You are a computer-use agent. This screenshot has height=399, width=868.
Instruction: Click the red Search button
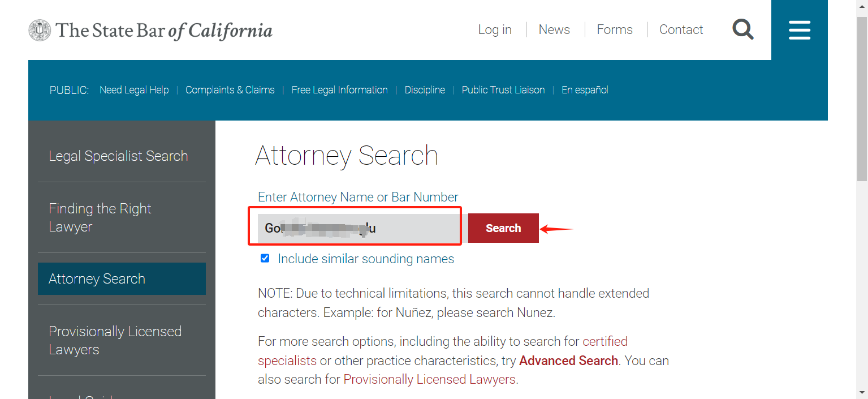coord(503,228)
